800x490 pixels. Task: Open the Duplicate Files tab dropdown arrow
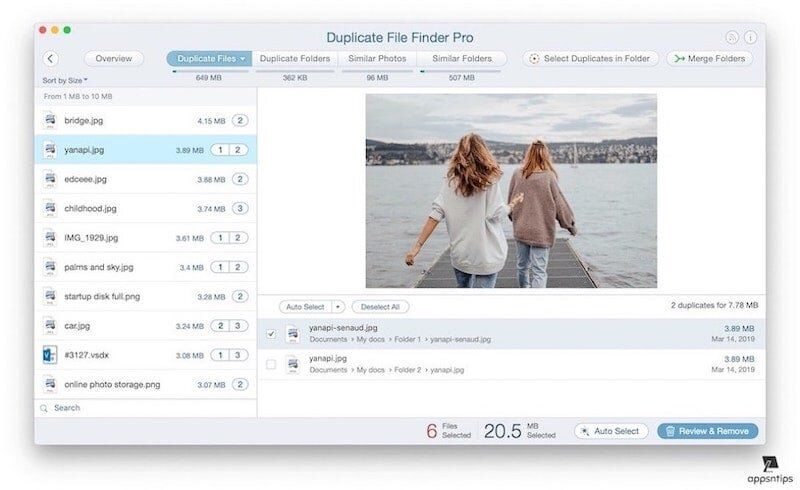[x=243, y=59]
